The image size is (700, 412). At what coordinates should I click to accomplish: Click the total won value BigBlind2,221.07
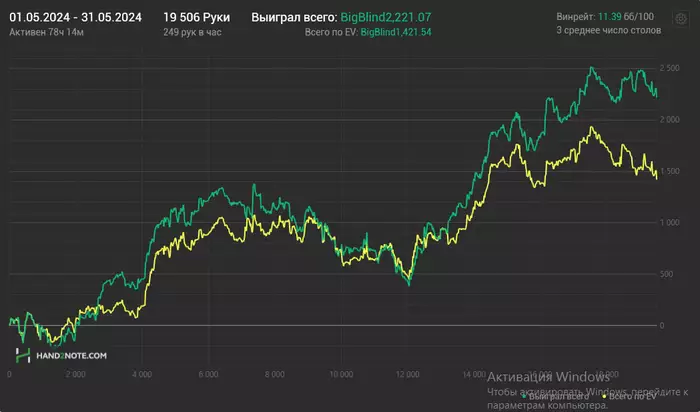pos(386,17)
